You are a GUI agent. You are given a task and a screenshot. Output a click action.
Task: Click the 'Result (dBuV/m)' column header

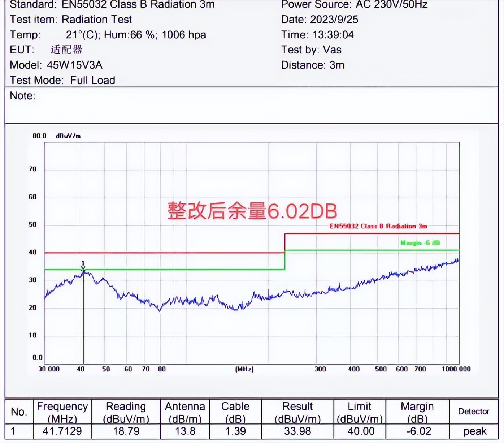coord(297,412)
